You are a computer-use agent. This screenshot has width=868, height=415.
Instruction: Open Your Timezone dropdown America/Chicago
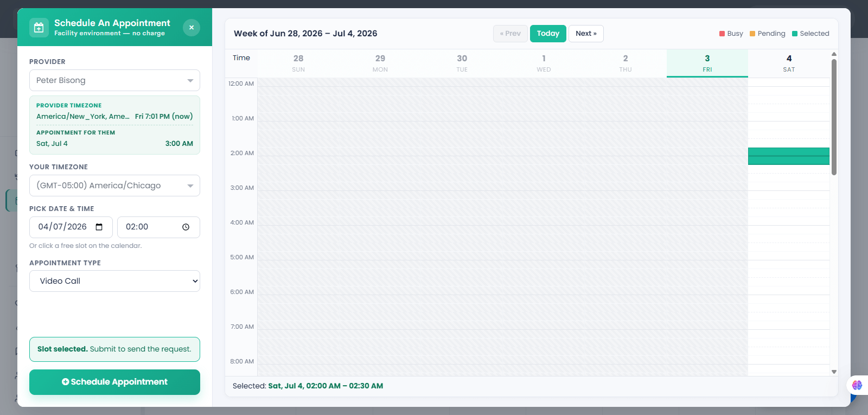click(x=114, y=186)
